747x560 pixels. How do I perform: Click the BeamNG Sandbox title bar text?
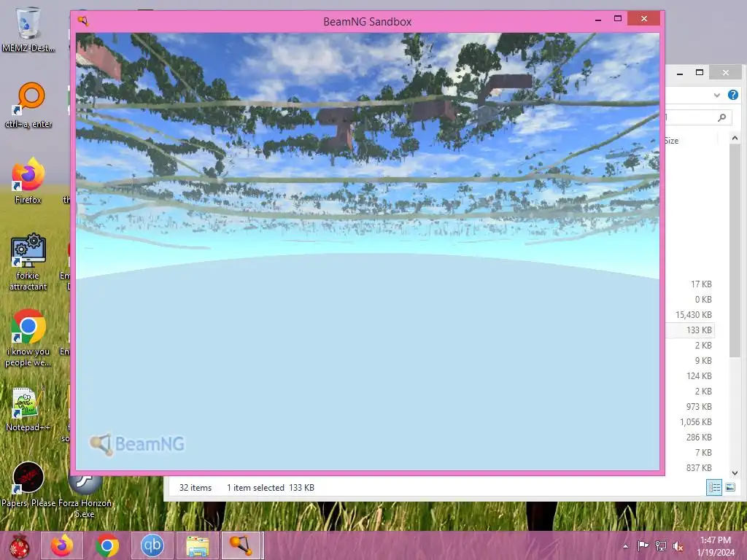[x=368, y=21]
